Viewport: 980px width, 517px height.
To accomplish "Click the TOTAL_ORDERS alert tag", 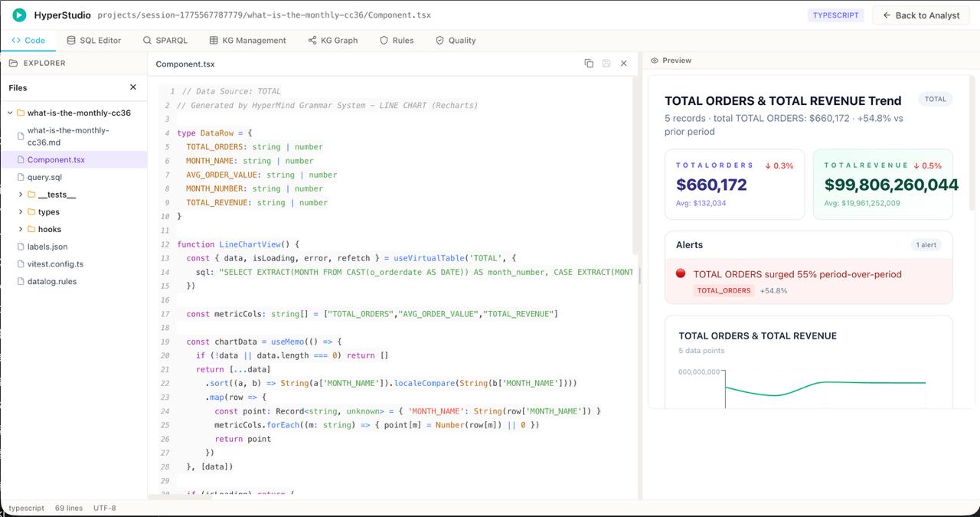I will tap(724, 290).
